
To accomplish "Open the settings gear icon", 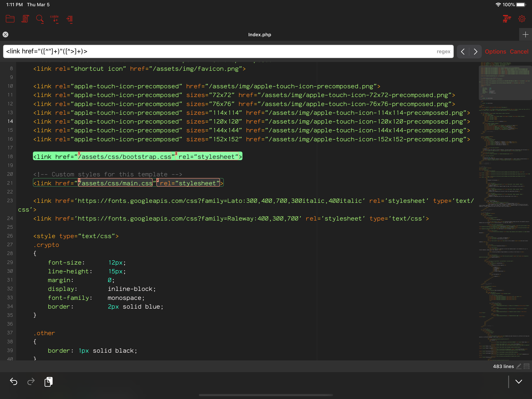I will point(522,19).
